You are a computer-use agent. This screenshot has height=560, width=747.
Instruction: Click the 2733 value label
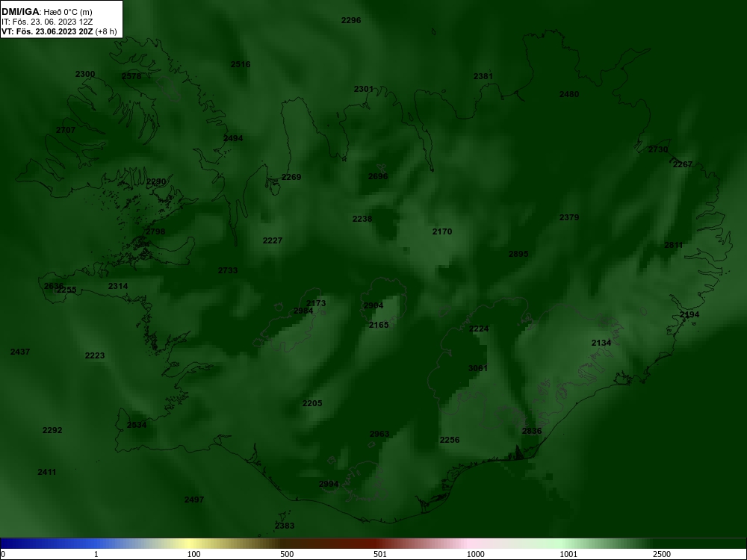tap(228, 270)
